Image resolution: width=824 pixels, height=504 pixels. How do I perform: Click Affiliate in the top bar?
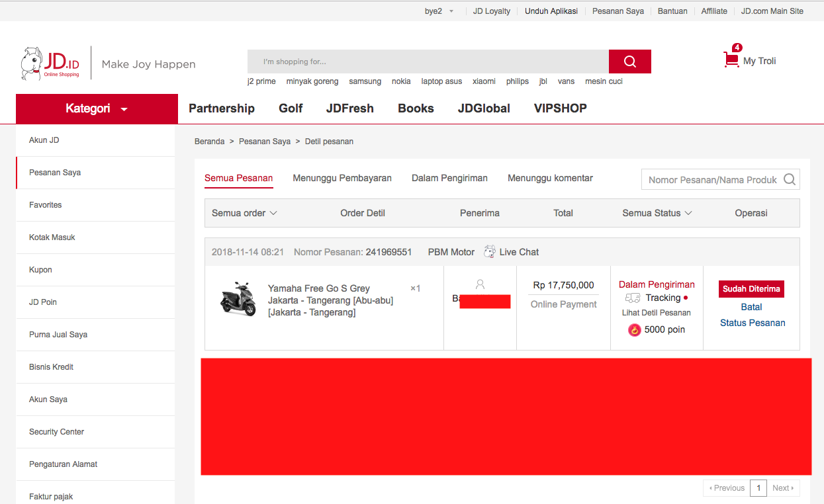point(714,11)
